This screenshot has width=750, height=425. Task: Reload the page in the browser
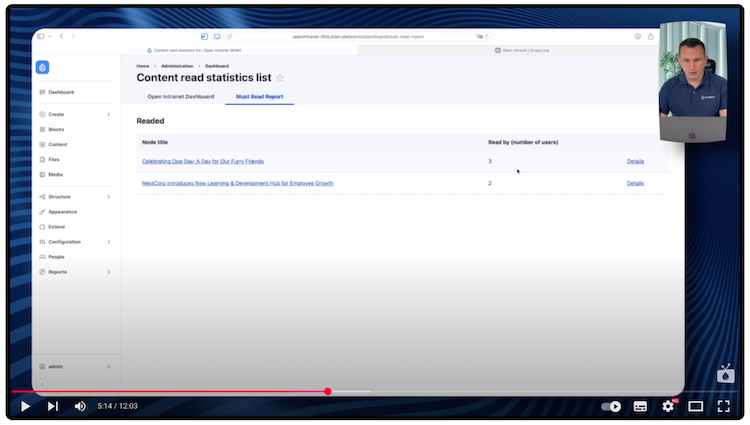click(486, 37)
